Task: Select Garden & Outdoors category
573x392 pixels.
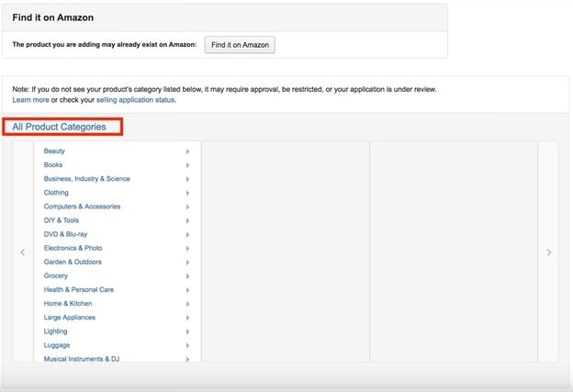Action: (x=73, y=262)
